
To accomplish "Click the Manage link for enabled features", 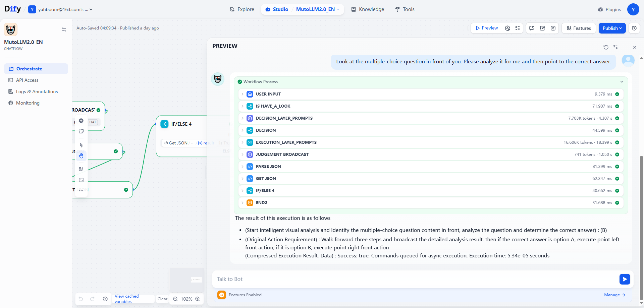I will click(x=614, y=295).
